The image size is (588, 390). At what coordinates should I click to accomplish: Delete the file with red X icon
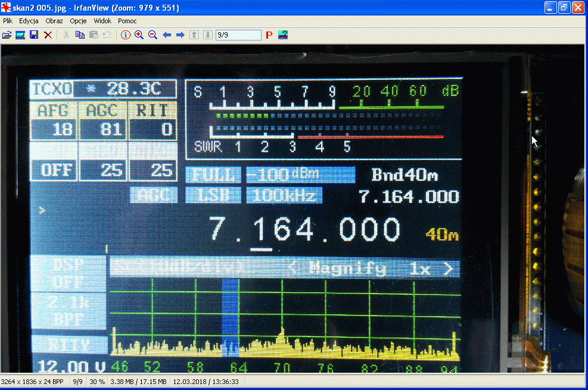[48, 35]
